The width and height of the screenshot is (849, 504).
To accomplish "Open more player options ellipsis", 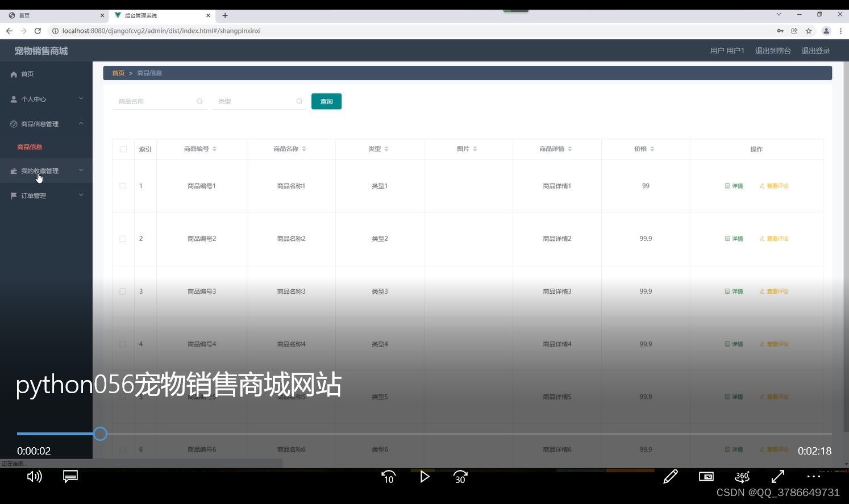I will [814, 476].
